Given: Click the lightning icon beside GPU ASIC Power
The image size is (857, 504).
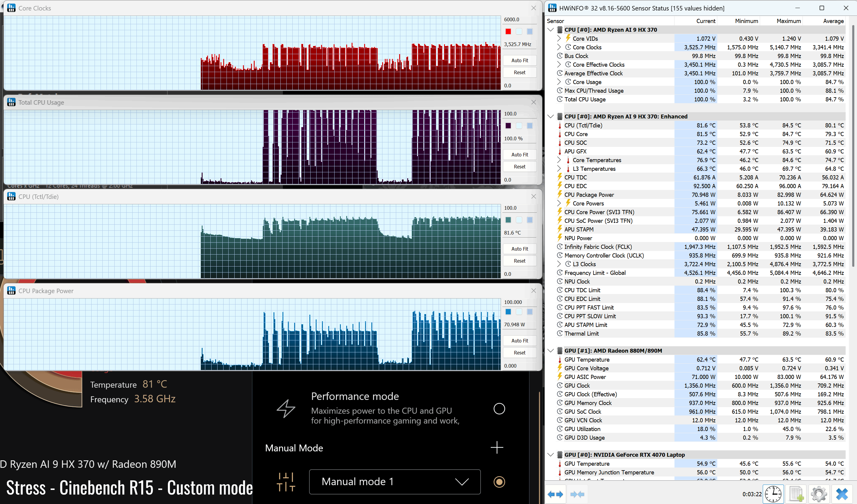Looking at the screenshot, I should pyautogui.click(x=560, y=377).
